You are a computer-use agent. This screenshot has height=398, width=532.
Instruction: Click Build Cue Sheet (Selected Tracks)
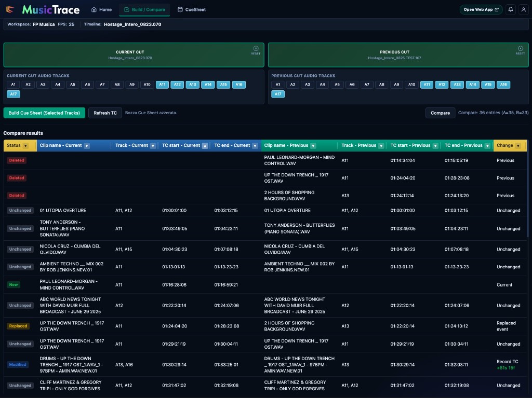point(44,113)
